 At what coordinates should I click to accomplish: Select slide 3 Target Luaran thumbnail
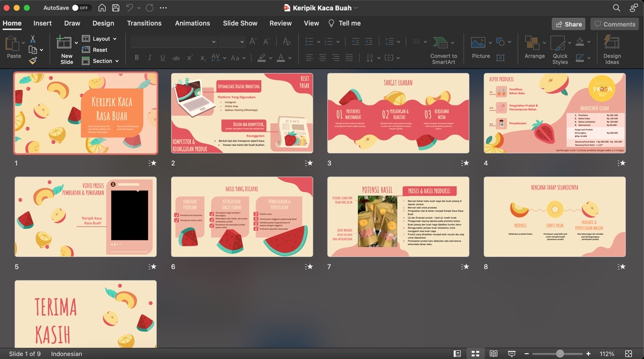click(x=398, y=113)
